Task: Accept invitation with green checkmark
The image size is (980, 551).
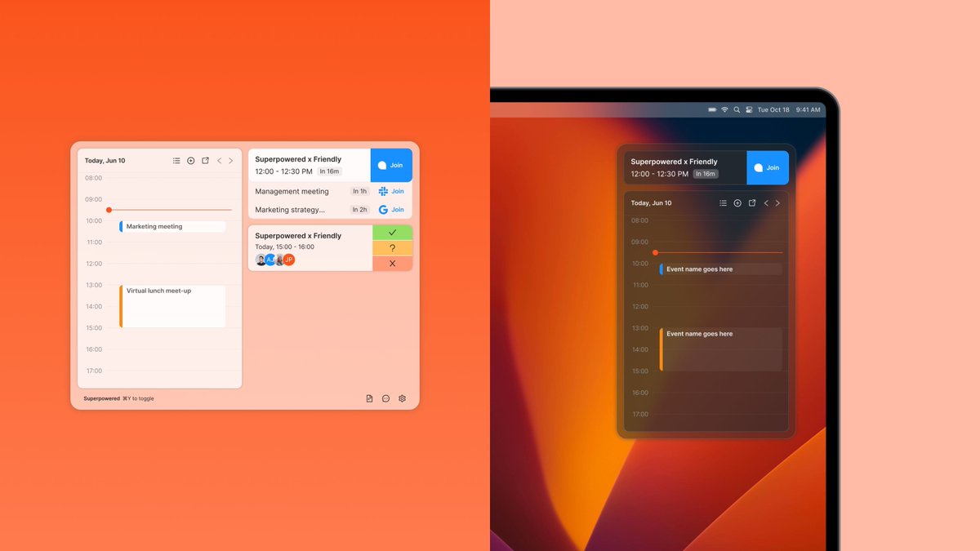Action: [393, 233]
